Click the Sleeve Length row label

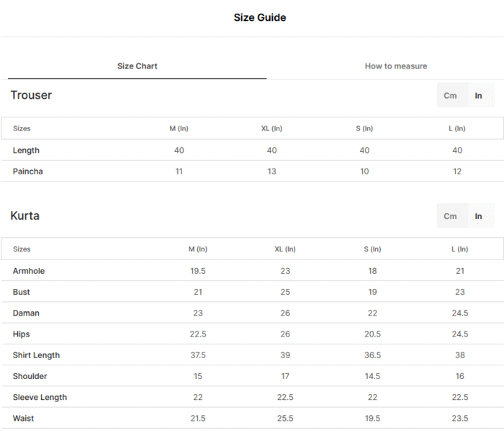(x=40, y=398)
